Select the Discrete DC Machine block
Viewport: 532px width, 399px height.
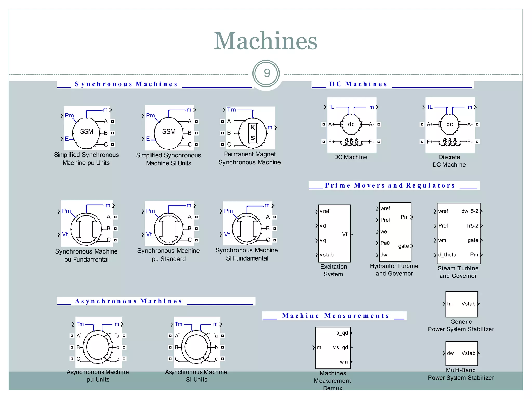[450, 125]
